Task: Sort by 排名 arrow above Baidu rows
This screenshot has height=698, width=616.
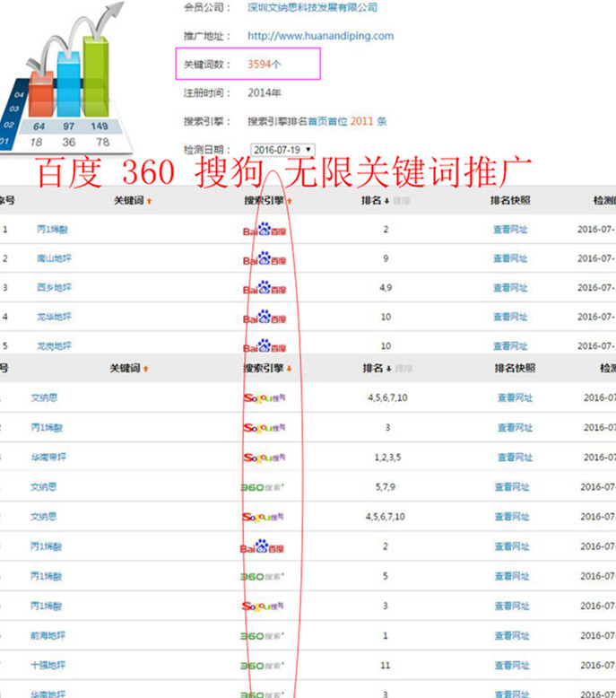Action: [x=387, y=201]
